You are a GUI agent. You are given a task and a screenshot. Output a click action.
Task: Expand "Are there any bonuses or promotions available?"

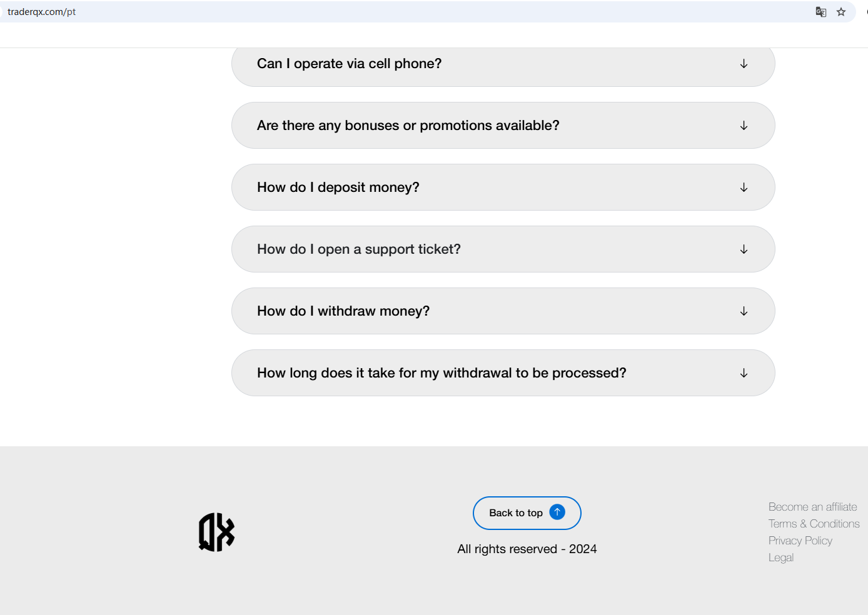pyautogui.click(x=408, y=126)
